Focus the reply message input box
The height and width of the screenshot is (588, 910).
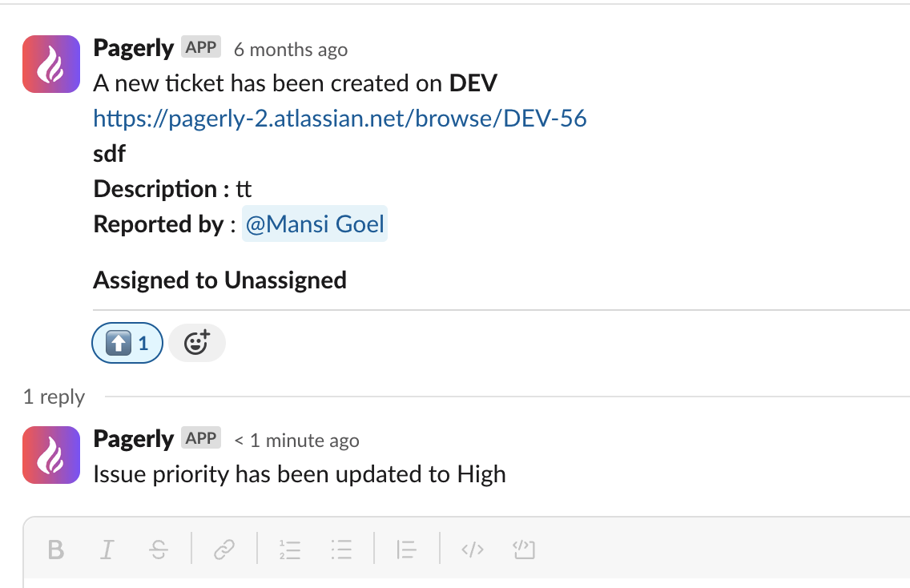coord(466,582)
